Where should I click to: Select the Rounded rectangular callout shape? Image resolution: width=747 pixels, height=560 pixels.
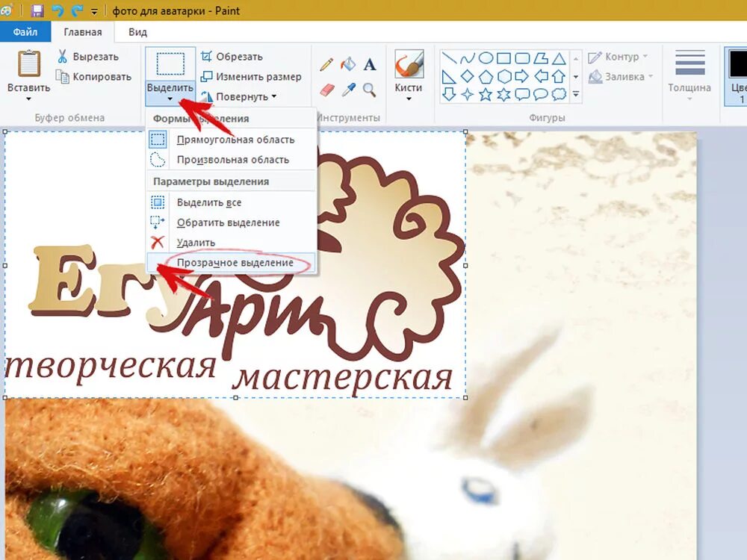tap(522, 94)
